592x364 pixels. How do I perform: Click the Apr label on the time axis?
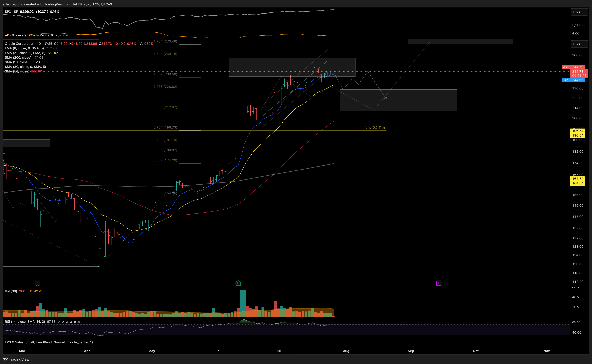coord(87,351)
